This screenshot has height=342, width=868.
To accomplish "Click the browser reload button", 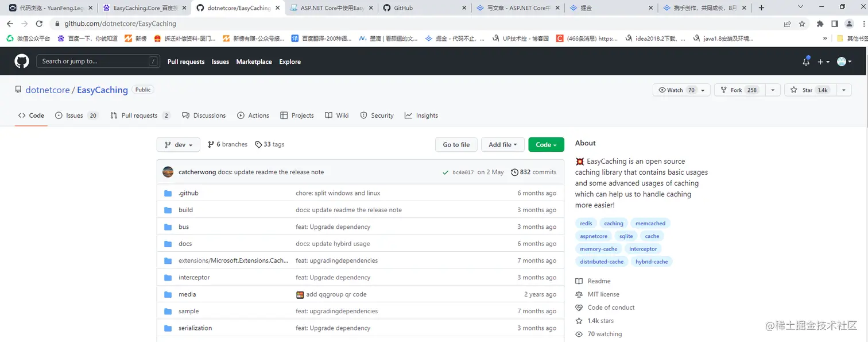I will point(39,24).
